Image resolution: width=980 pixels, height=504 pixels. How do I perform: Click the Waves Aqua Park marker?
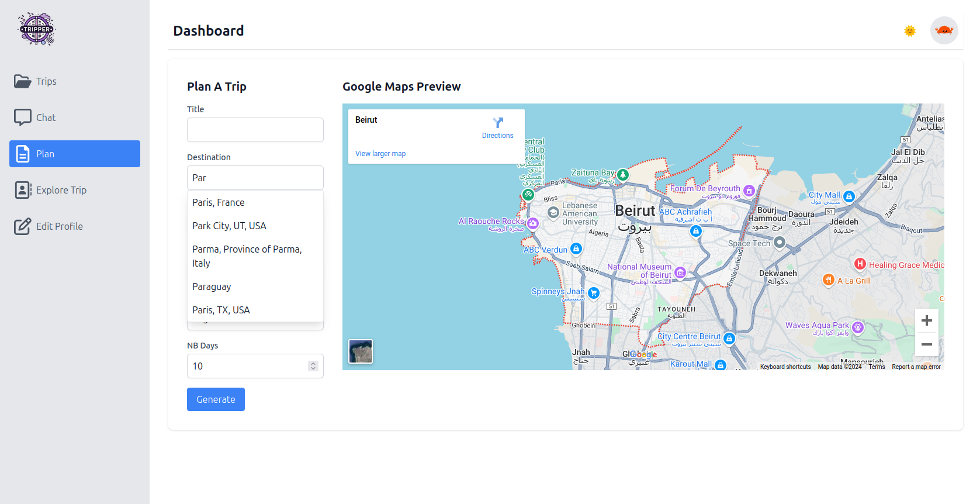858,327
